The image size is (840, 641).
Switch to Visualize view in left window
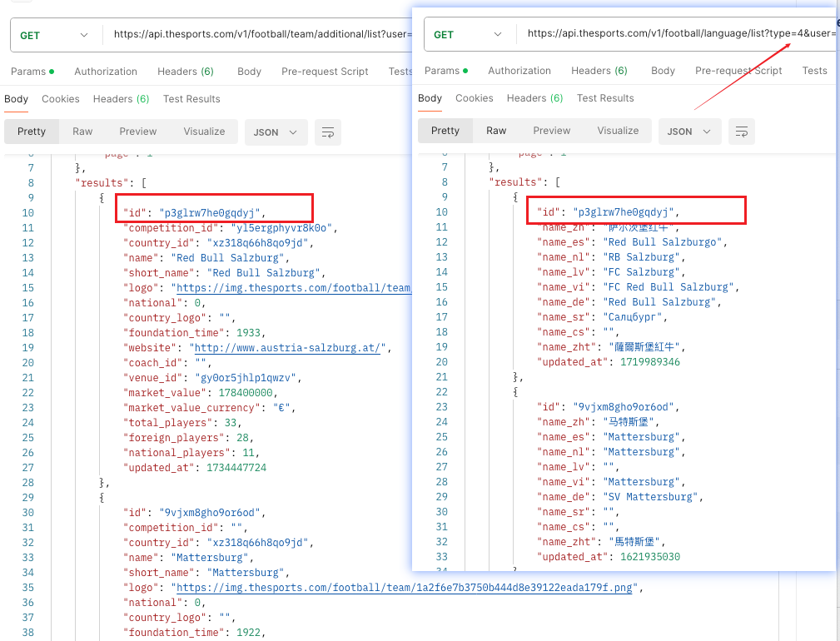pos(204,132)
